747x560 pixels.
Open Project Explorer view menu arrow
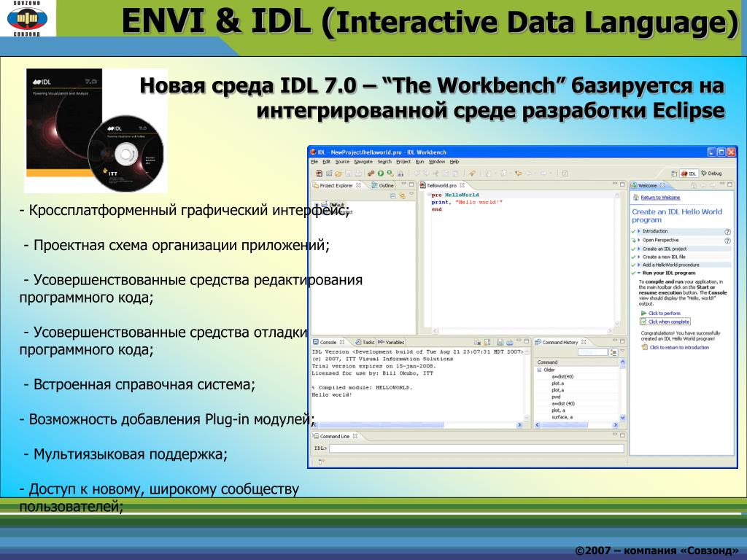tap(411, 194)
